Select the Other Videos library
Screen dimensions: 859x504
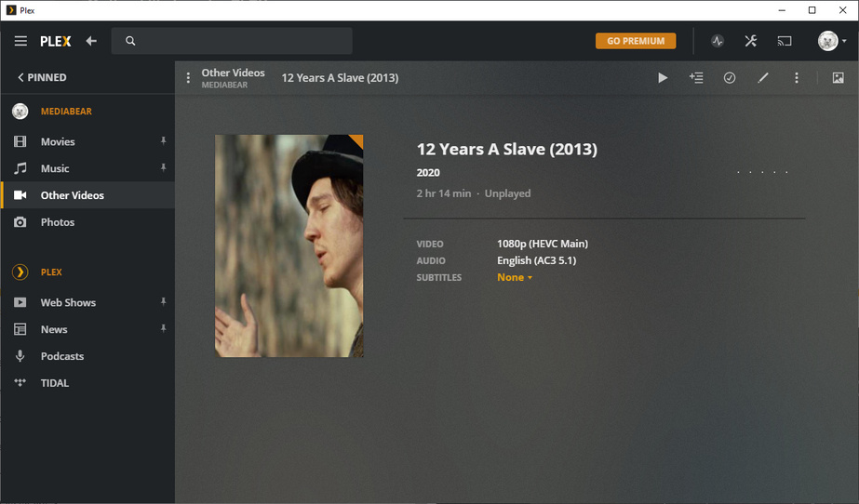pyautogui.click(x=87, y=195)
